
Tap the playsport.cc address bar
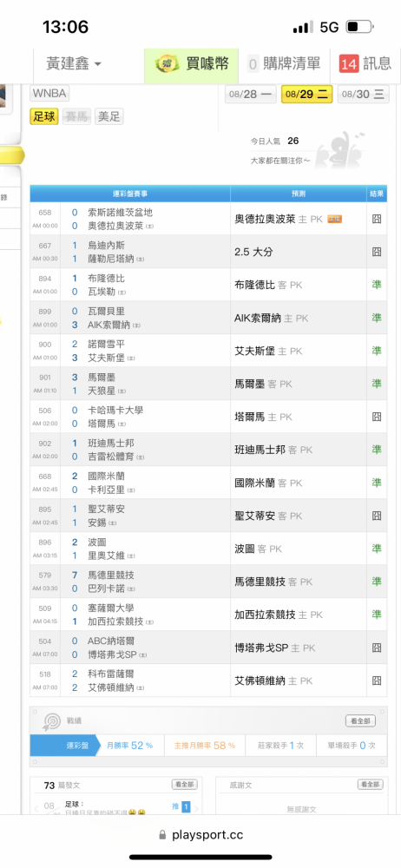pos(200,835)
